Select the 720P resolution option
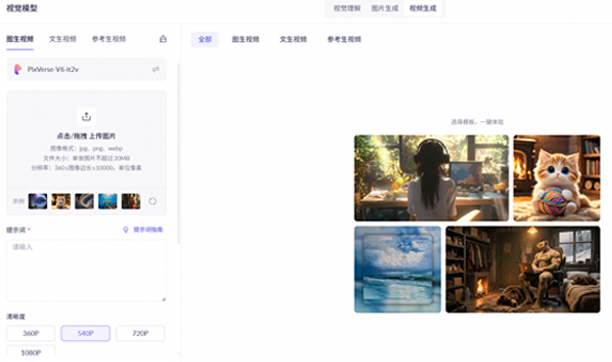This screenshot has height=362, width=612. tap(140, 333)
